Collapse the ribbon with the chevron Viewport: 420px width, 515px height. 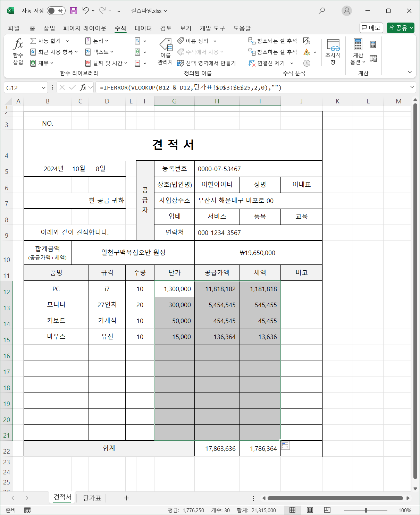(410, 72)
